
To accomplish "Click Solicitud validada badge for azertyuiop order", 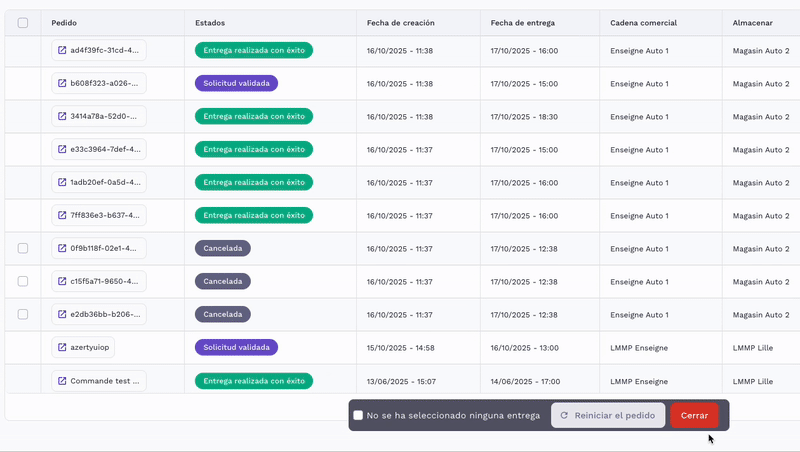I will 236,347.
